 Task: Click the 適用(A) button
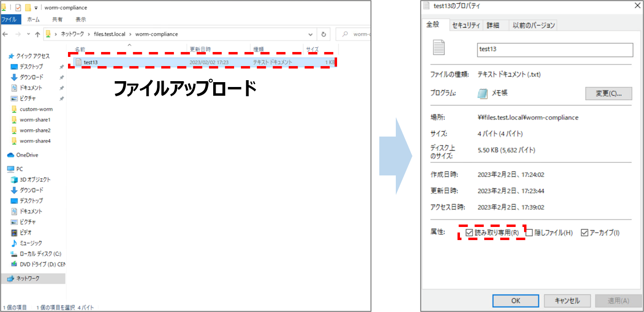tap(618, 301)
